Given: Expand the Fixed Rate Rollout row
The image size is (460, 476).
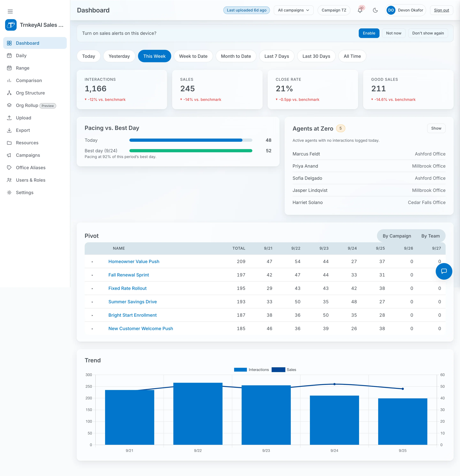Looking at the screenshot, I should pyautogui.click(x=92, y=288).
